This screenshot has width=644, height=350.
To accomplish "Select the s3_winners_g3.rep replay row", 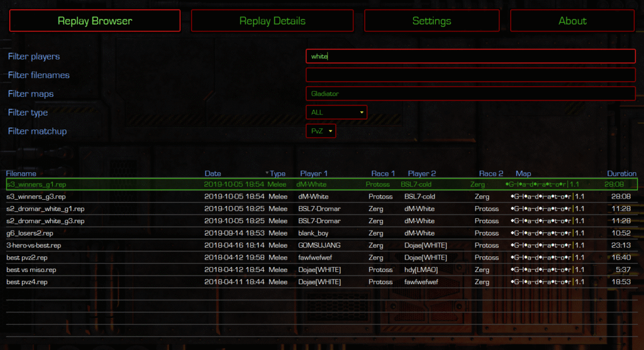I will pos(36,197).
